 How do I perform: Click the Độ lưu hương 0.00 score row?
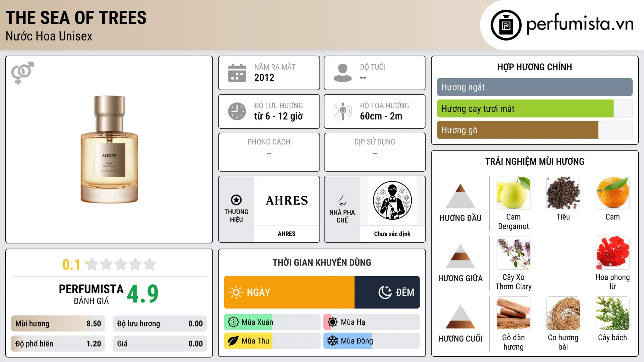160,324
